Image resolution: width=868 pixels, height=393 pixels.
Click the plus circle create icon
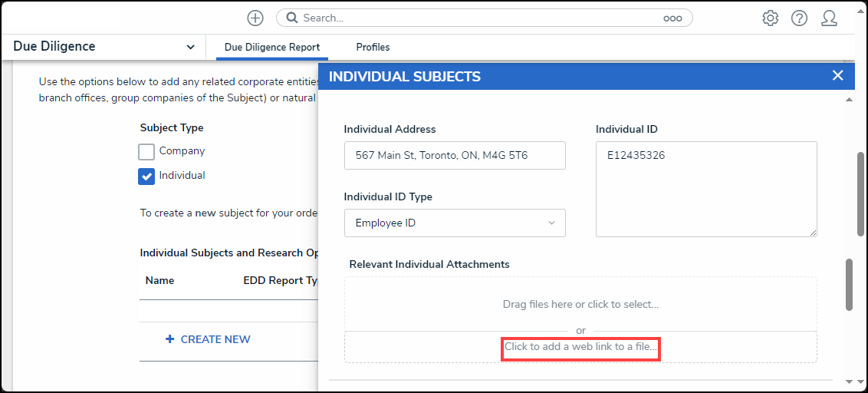pyautogui.click(x=255, y=18)
